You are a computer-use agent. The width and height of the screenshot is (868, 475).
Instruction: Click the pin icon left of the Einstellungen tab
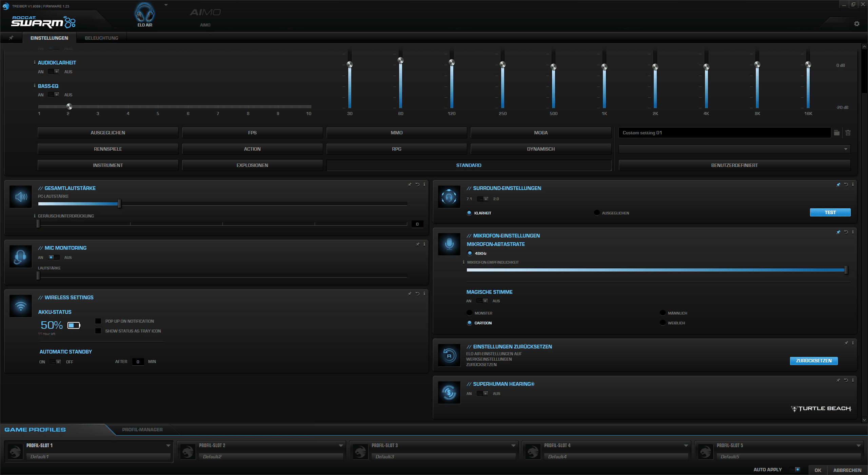[x=11, y=38]
